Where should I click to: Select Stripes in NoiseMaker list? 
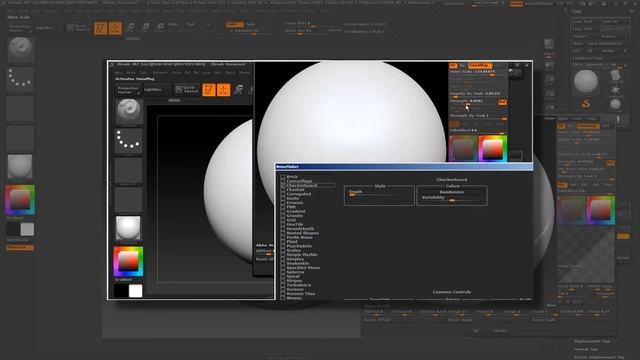pyautogui.click(x=294, y=281)
